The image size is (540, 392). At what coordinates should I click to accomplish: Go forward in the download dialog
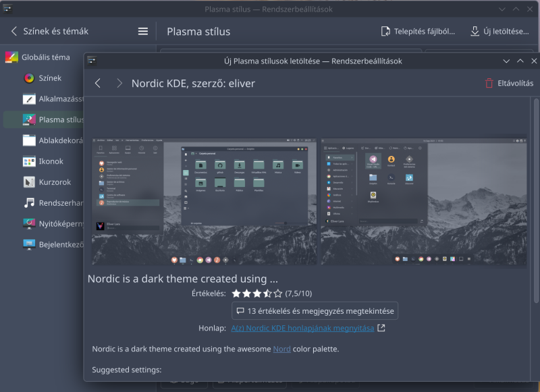pyautogui.click(x=119, y=83)
